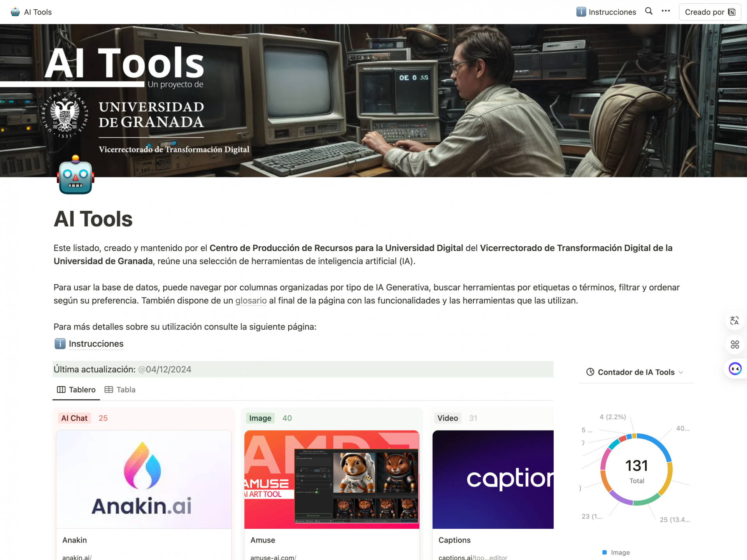Open the Instrucciones page link in body
The image size is (747, 560).
[x=96, y=344]
